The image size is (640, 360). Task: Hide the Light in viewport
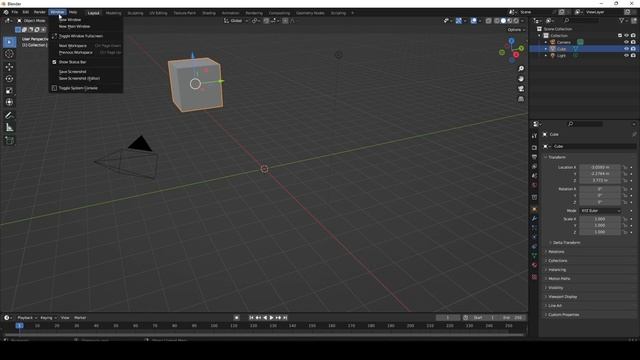[627, 55]
